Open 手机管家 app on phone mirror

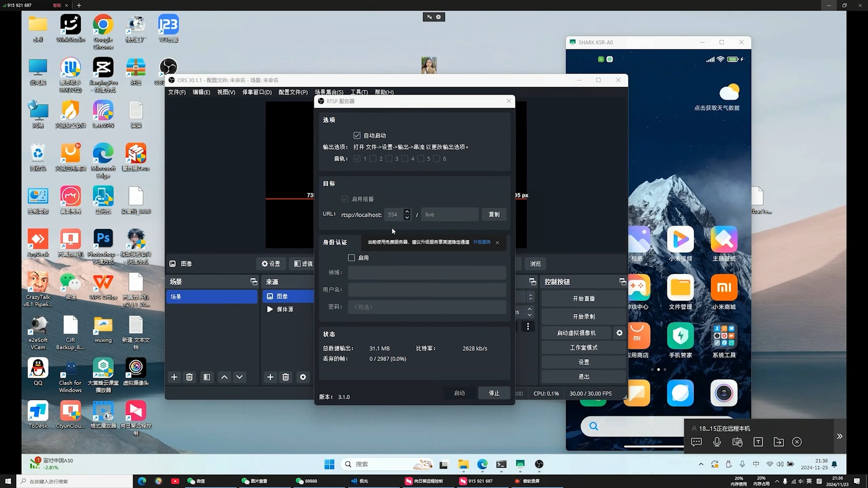point(680,341)
